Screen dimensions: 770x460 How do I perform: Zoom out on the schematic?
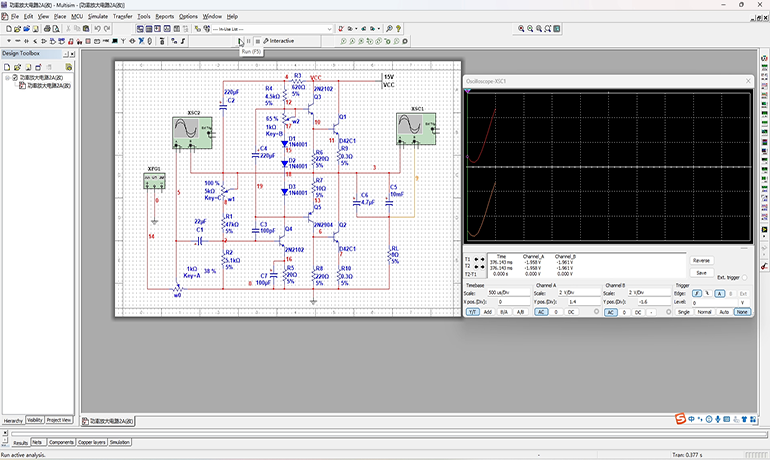click(x=530, y=29)
